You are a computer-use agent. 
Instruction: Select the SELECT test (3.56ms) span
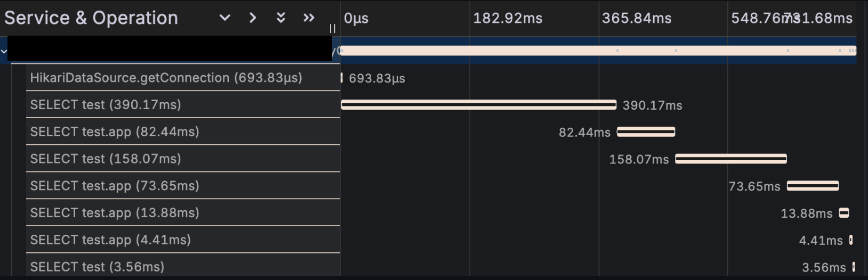pos(97,267)
